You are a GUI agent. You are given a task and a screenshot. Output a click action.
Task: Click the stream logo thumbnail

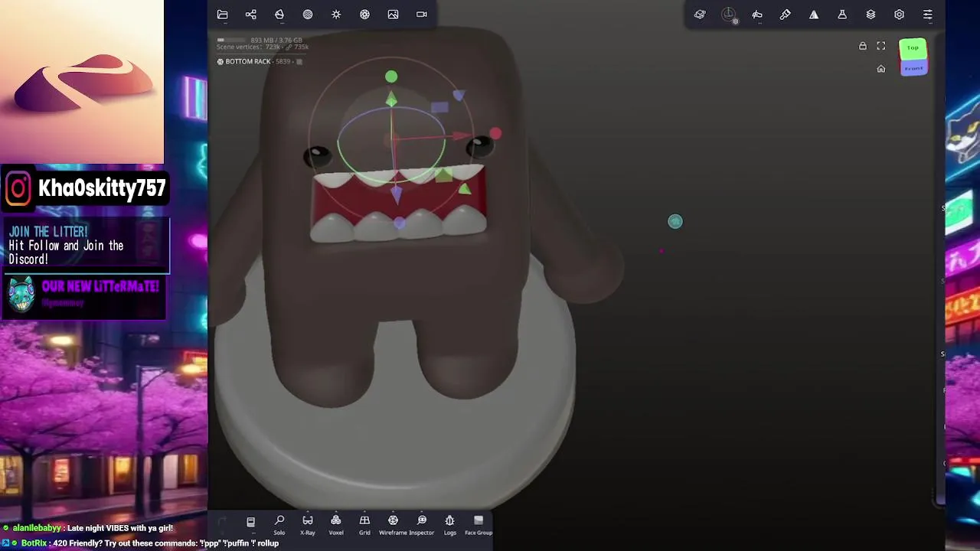(x=82, y=82)
